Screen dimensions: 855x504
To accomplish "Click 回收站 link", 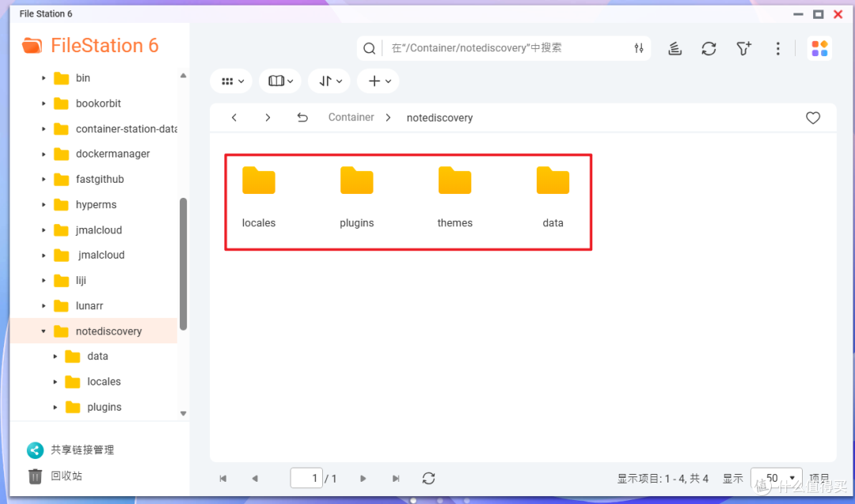I will tap(66, 476).
